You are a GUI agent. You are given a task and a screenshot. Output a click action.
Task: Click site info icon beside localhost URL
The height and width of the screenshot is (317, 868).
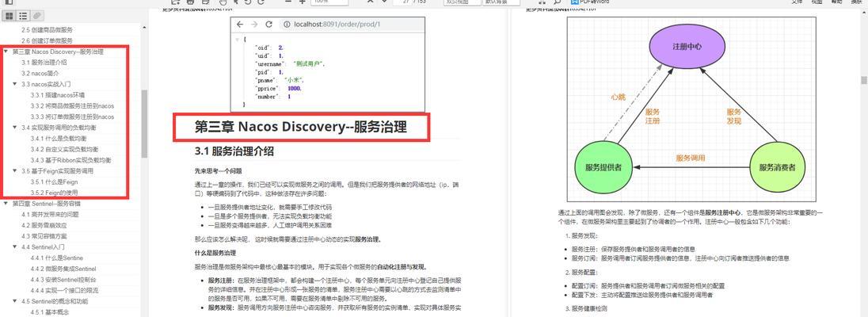pos(287,25)
